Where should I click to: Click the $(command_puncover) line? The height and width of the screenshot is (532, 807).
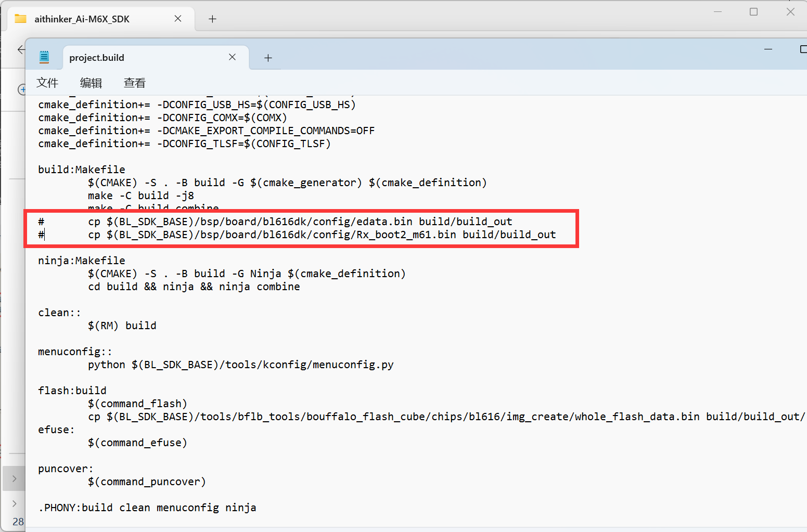point(147,482)
